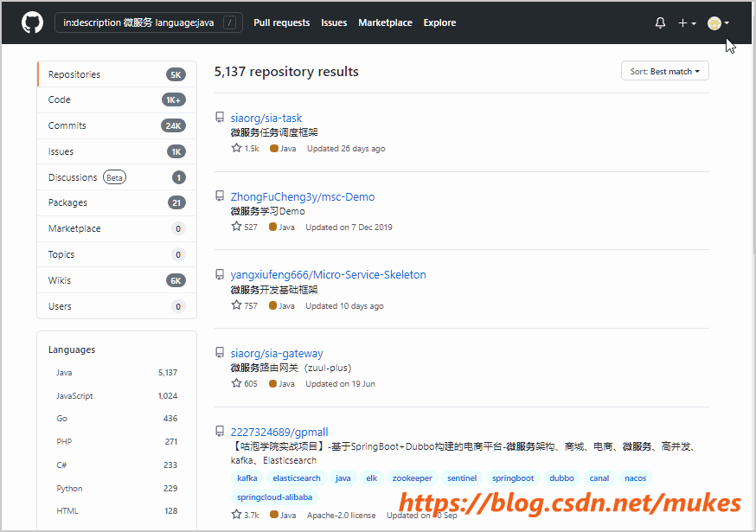Open siaorg/sia-task repository
The height and width of the screenshot is (532, 756).
pos(266,118)
